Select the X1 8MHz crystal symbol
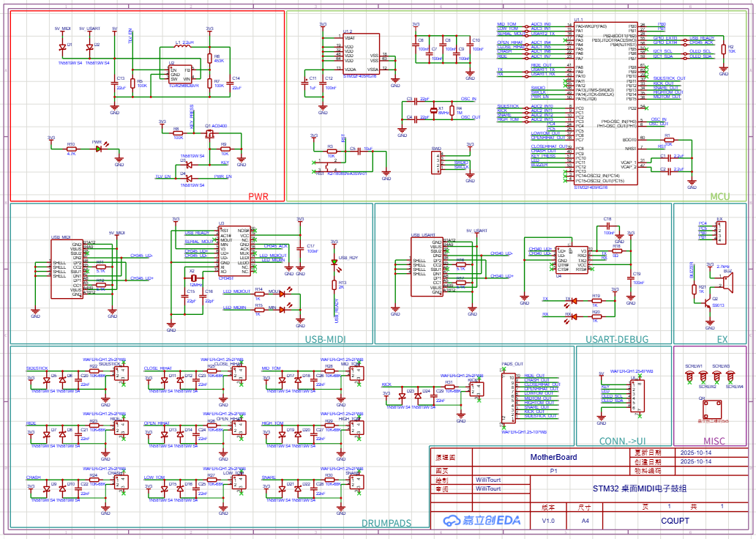The height and width of the screenshot is (539, 756). tap(432, 110)
